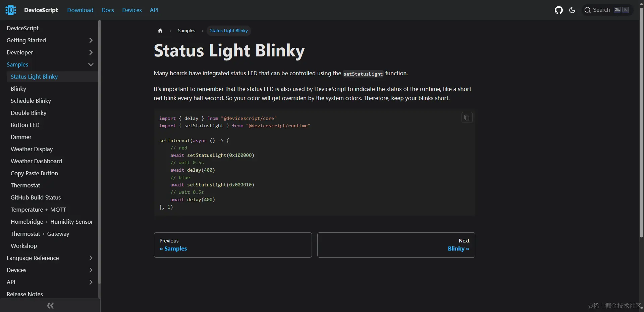Click "@devicescript/runtime" import string

click(x=278, y=126)
